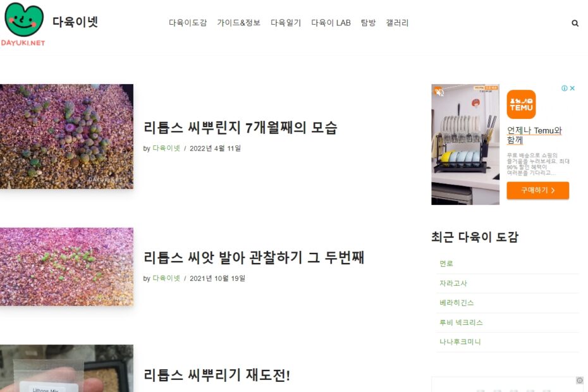Open the 갤러리 menu item
Image resolution: width=588 pixels, height=392 pixels.
397,23
